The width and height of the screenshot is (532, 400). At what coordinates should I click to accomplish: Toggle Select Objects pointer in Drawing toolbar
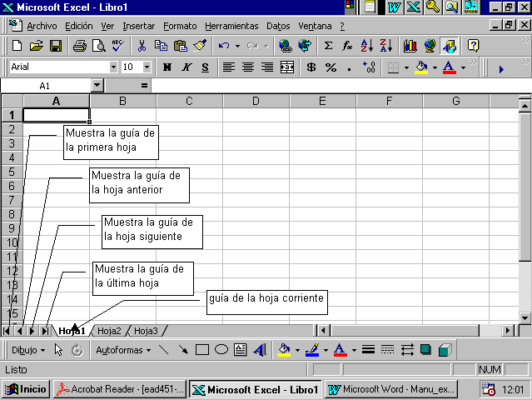point(58,350)
